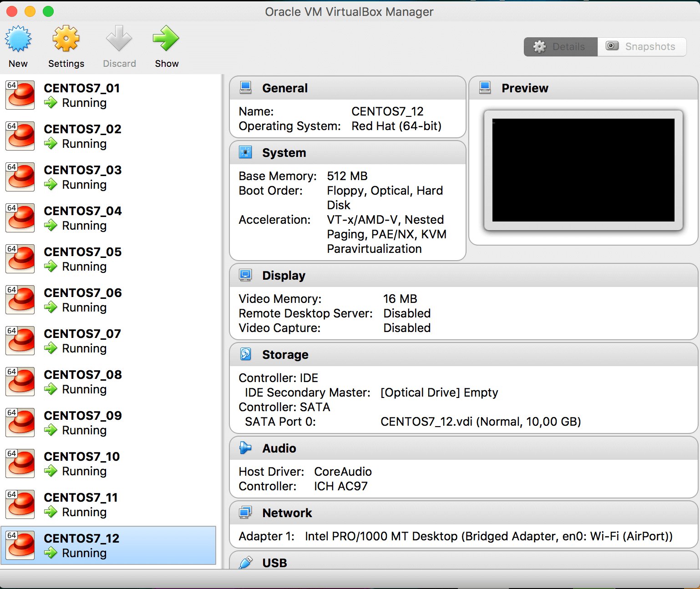The width and height of the screenshot is (700, 589).
Task: Select CENTOS7_05 in the VM list
Action: coord(108,259)
